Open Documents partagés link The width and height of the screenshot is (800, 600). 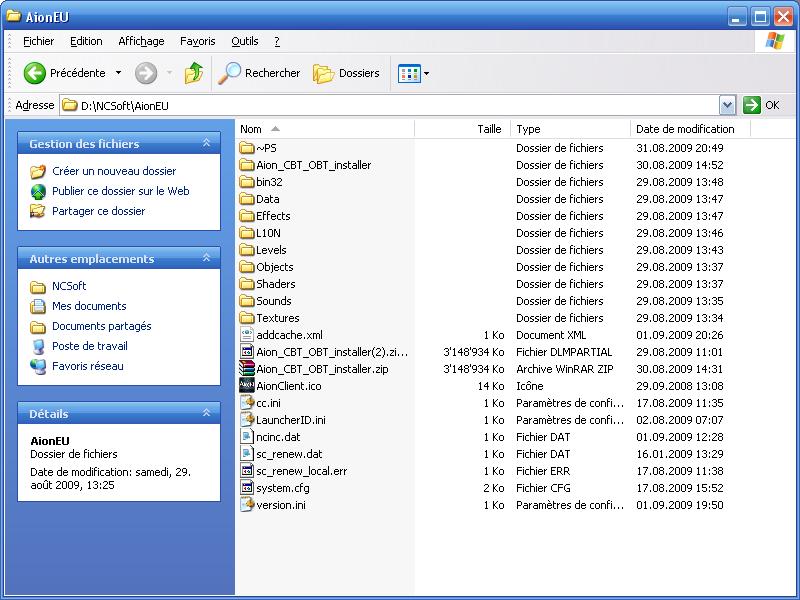tap(102, 326)
